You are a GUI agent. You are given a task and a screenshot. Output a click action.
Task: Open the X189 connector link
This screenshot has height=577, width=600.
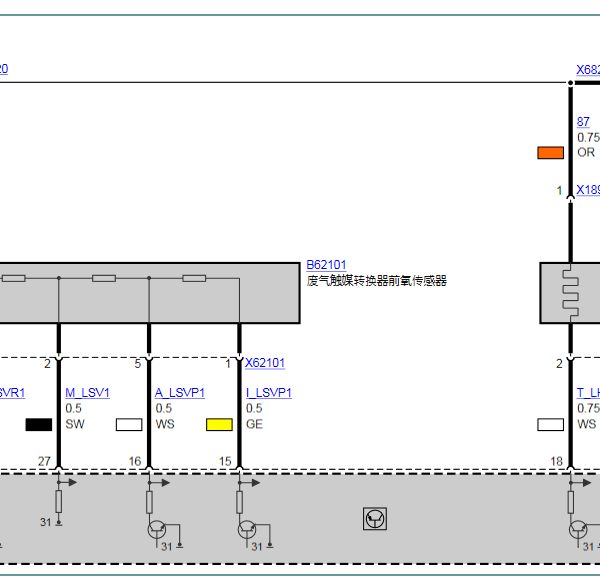click(x=588, y=190)
